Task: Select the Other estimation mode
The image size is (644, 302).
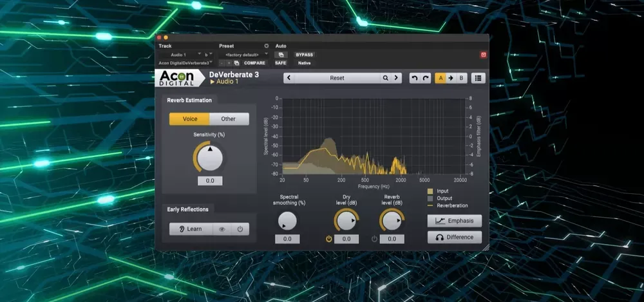Action: click(229, 118)
